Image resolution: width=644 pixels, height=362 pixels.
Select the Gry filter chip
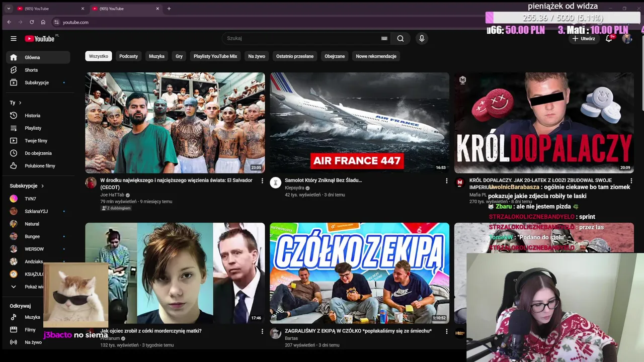179,56
